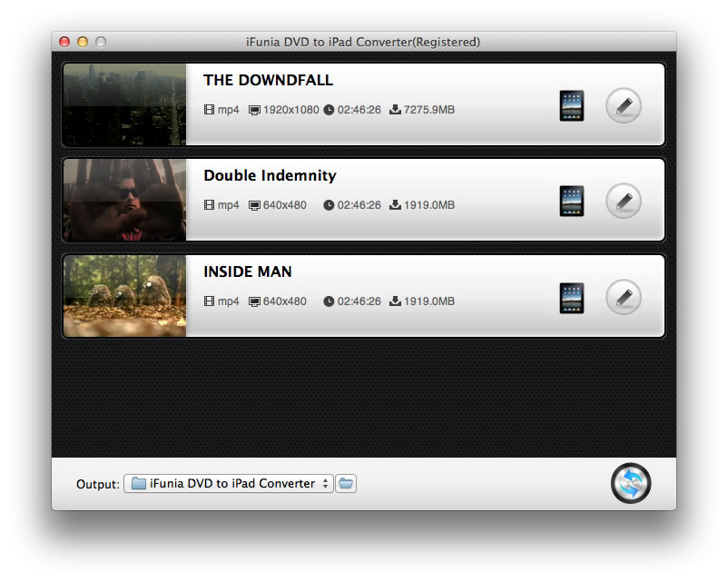Click the title INSIDE MAN
The height and width of the screenshot is (582, 728).
tap(248, 271)
